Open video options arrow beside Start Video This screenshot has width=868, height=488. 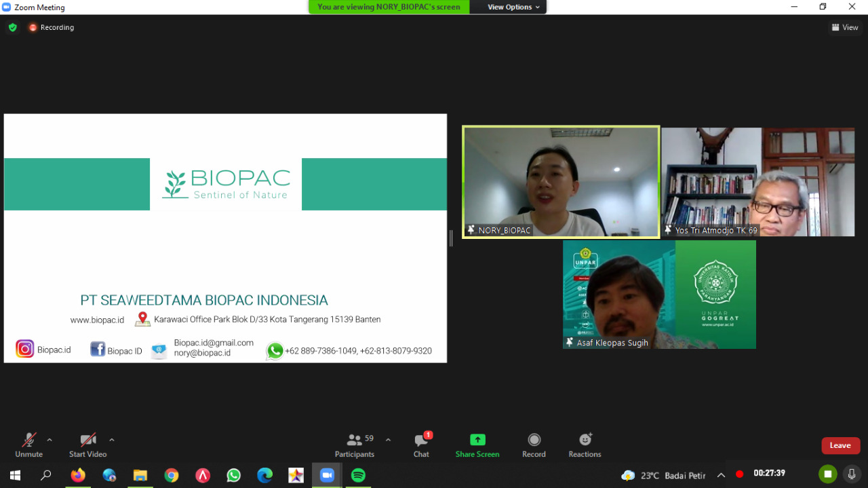click(x=112, y=440)
